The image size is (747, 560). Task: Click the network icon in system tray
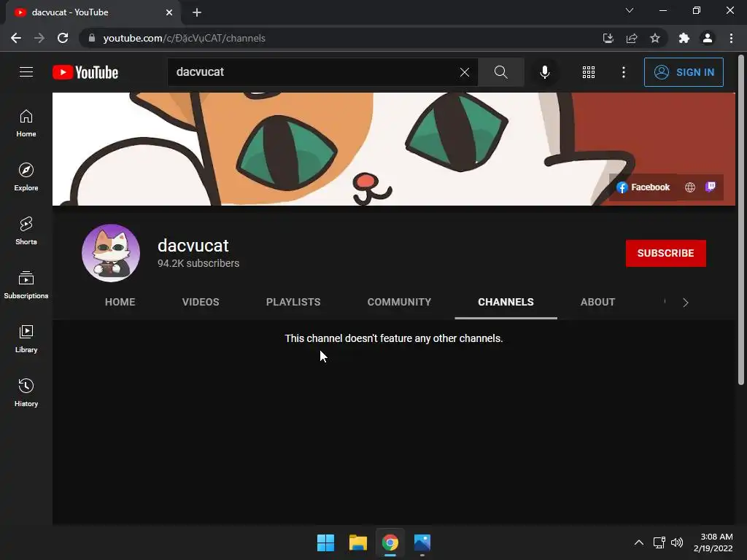click(659, 542)
